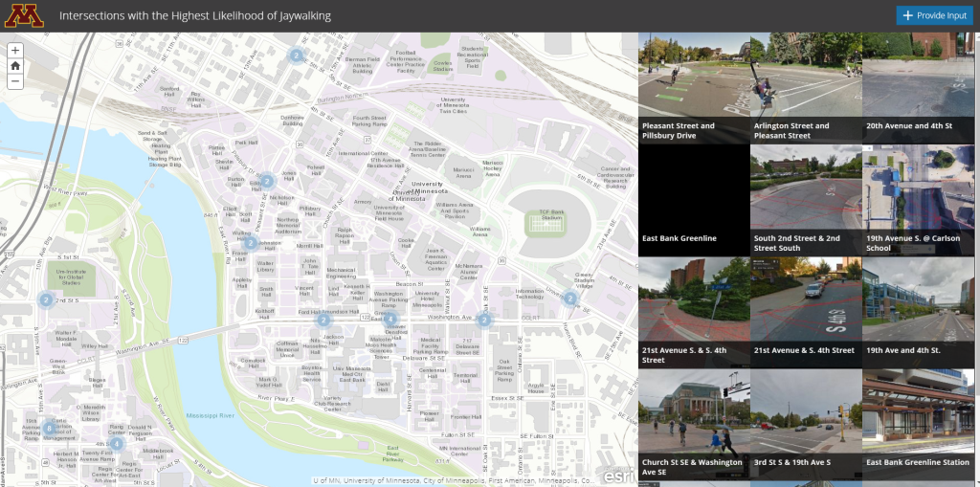
Task: Click the gallery panel vertical scrollbar
Action: pos(977,259)
